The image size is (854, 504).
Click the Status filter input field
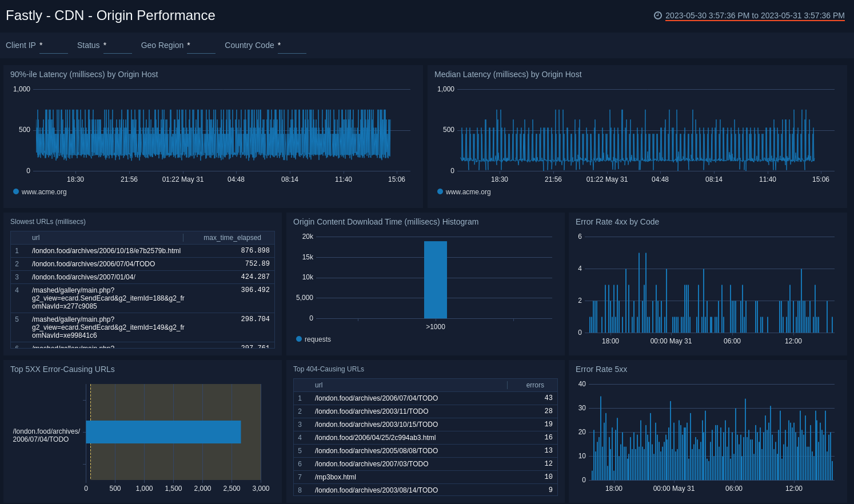(x=117, y=47)
